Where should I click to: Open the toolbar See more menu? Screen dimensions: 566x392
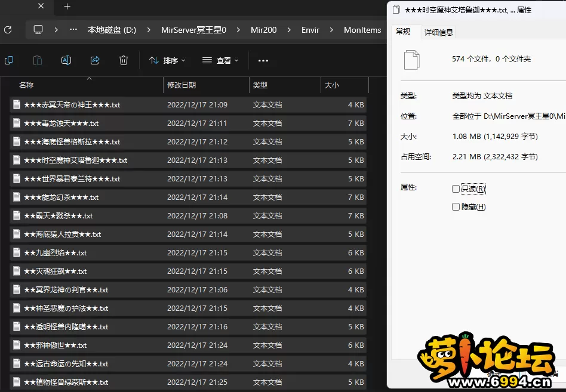pyautogui.click(x=263, y=61)
